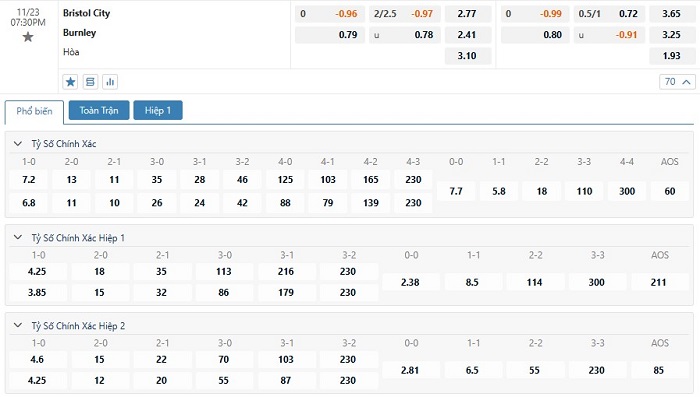Screen dimensions: 700x397
Task: Open the bar chart statistics icon
Action: pyautogui.click(x=110, y=82)
